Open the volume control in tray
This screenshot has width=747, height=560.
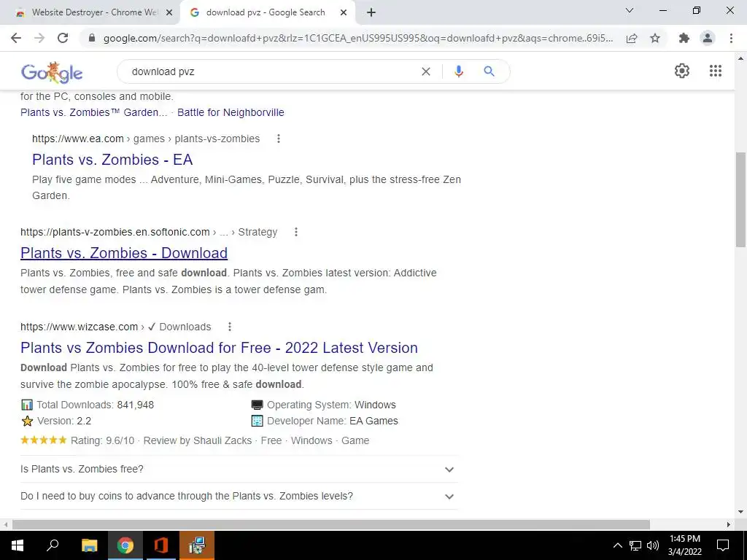[653, 545]
